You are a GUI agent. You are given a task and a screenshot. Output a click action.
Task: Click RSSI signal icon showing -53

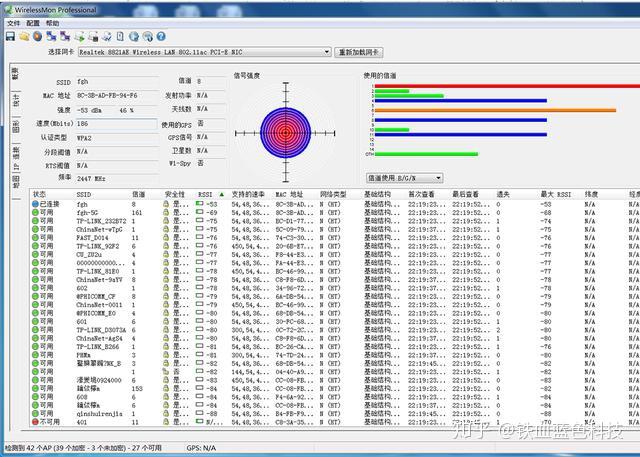coord(200,203)
